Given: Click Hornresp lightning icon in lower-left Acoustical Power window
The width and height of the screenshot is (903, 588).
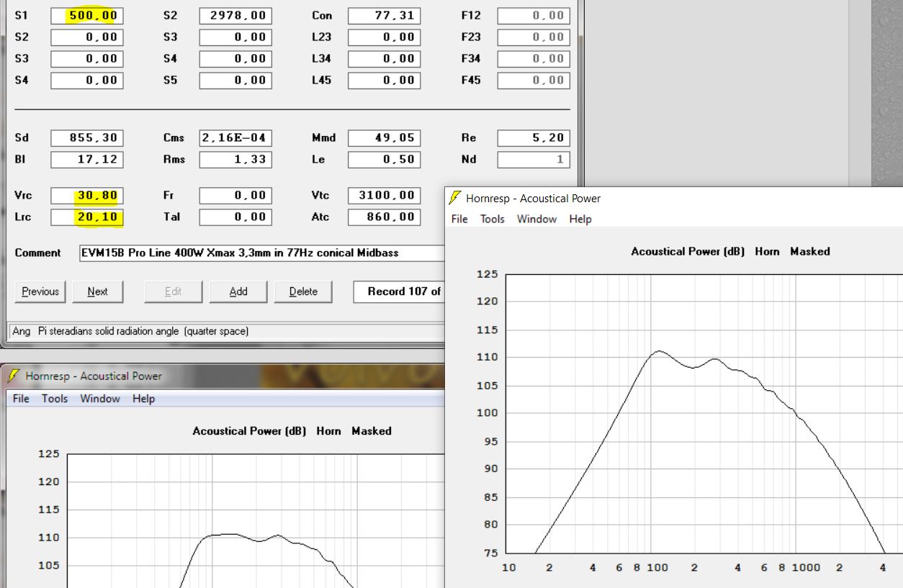Looking at the screenshot, I should 14,376.
